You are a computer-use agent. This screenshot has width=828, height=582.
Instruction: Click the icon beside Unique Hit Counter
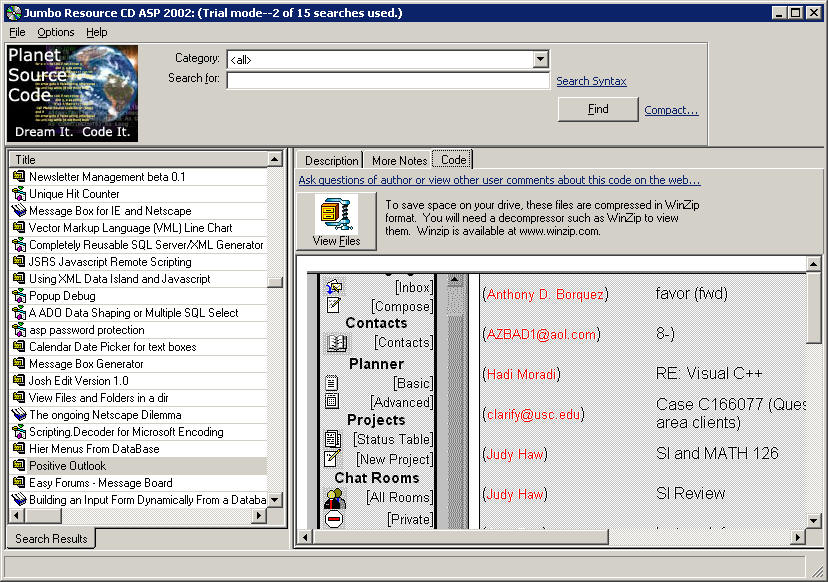pyautogui.click(x=19, y=193)
